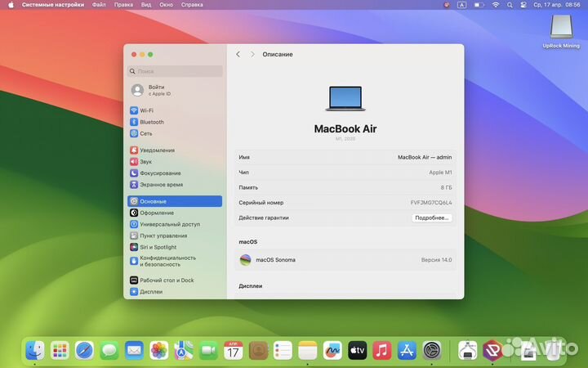The width and height of the screenshot is (588, 368).
Task: Open System Settings from the Dock
Action: pyautogui.click(x=432, y=350)
